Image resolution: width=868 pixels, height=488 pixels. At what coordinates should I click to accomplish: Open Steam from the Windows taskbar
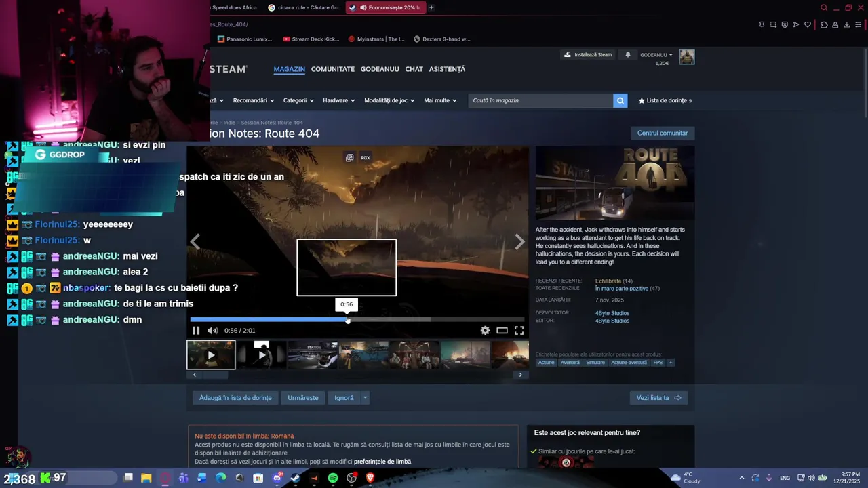pyautogui.click(x=296, y=478)
